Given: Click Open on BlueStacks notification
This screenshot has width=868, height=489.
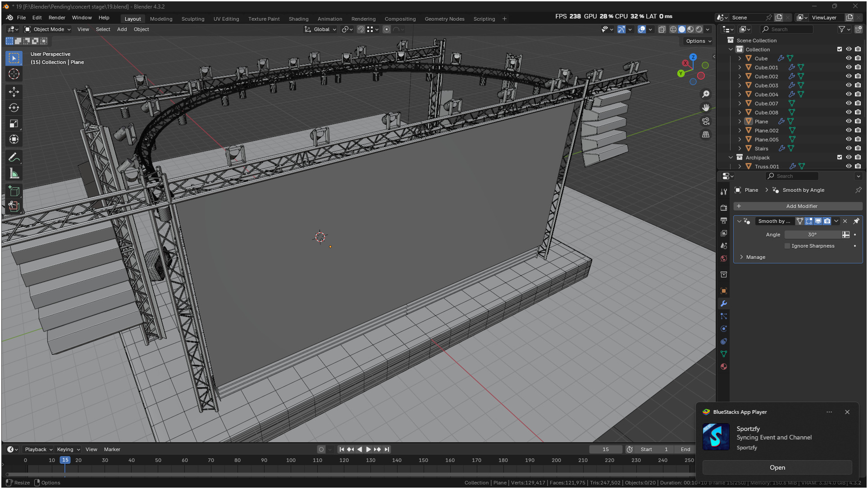Looking at the screenshot, I should tap(777, 467).
